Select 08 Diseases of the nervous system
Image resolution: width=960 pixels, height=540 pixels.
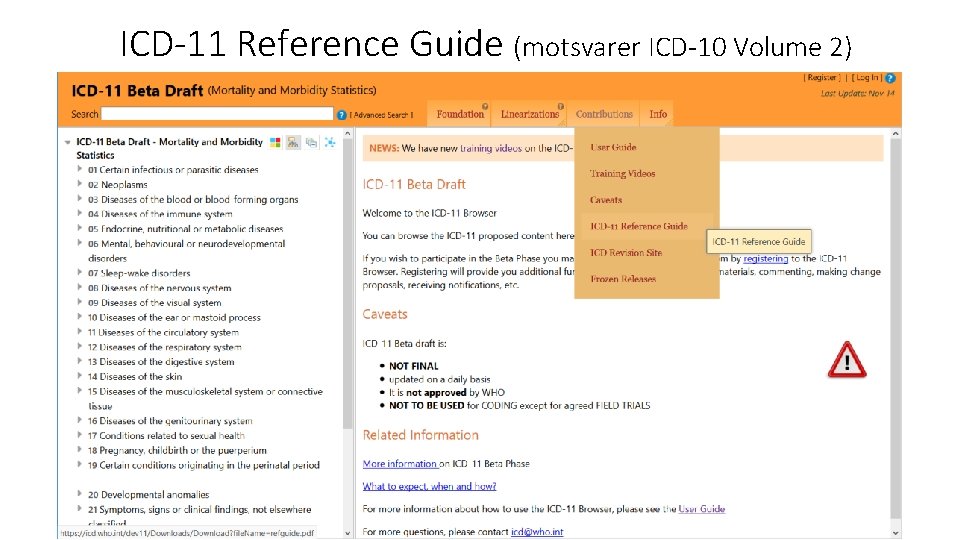pyautogui.click(x=159, y=288)
